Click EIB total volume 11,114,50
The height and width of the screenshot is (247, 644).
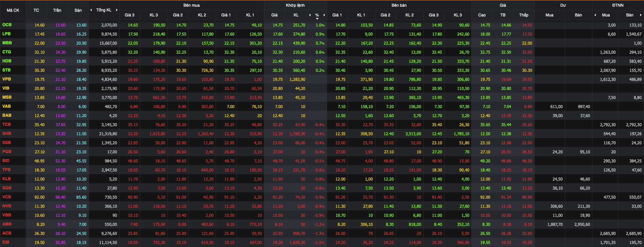[x=108, y=243]
